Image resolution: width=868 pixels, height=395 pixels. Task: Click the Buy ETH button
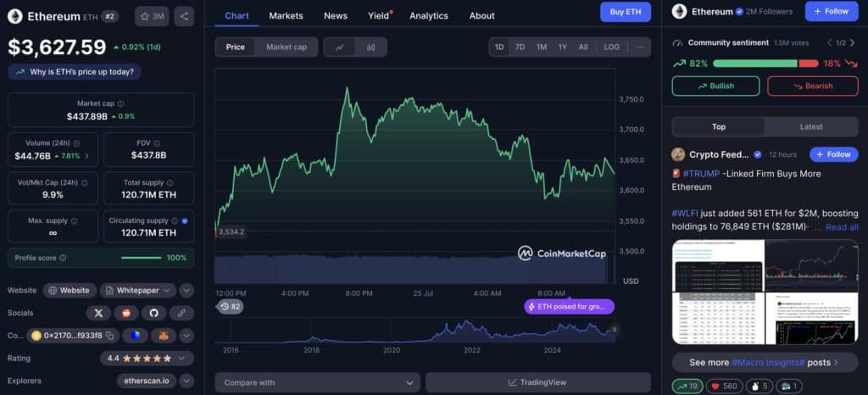coord(626,12)
